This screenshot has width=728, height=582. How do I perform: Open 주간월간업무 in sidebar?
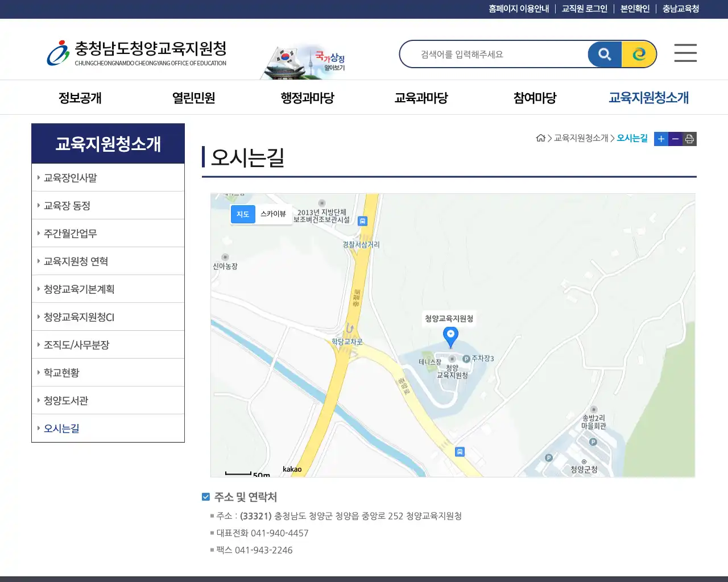tap(108, 234)
